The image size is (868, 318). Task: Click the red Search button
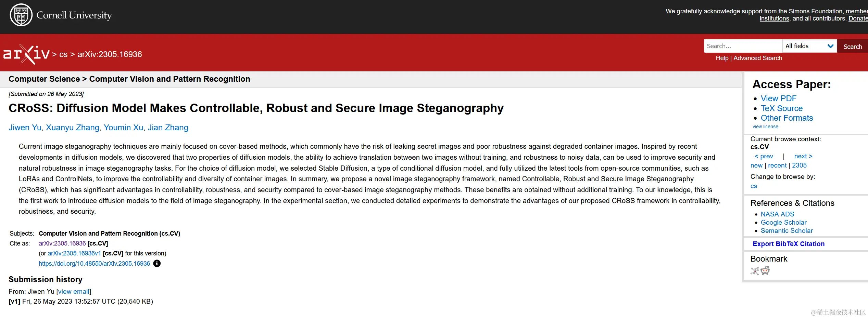tap(853, 46)
